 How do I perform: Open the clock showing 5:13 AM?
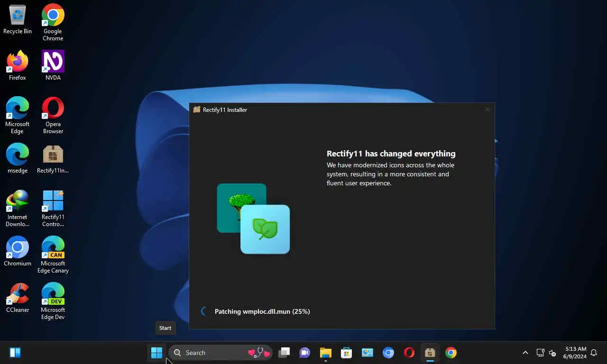[x=575, y=353]
